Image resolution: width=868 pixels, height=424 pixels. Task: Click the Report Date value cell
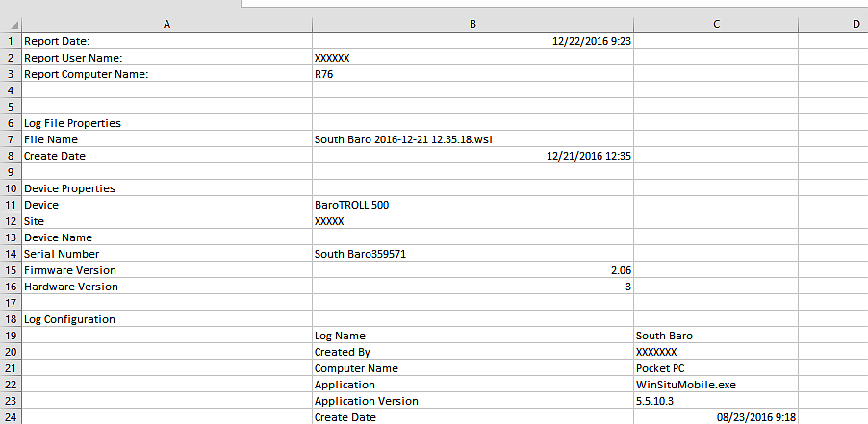tap(472, 41)
